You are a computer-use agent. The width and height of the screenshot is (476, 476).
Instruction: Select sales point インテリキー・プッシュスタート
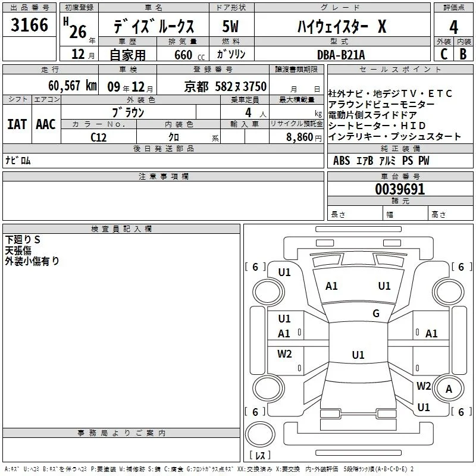click(394, 136)
